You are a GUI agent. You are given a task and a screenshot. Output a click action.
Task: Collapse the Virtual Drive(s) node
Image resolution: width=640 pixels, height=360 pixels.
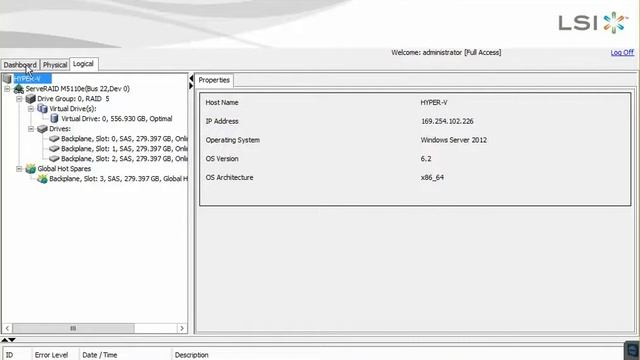click(x=31, y=109)
